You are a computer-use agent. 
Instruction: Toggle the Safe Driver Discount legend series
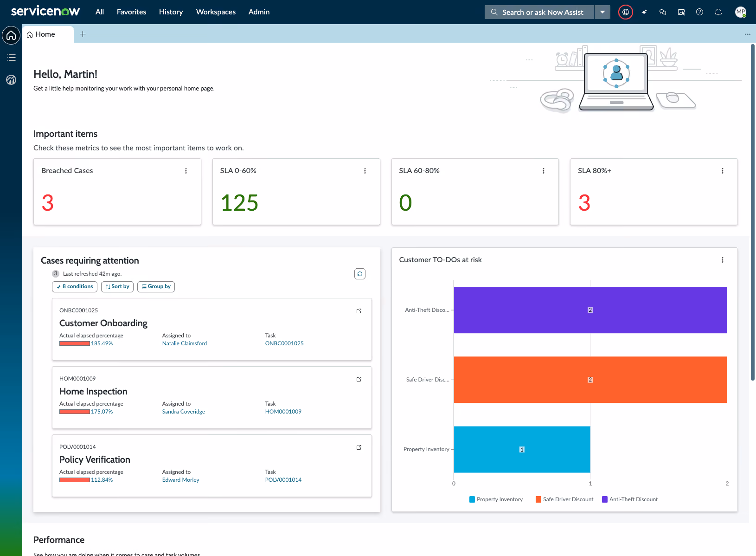tap(564, 499)
